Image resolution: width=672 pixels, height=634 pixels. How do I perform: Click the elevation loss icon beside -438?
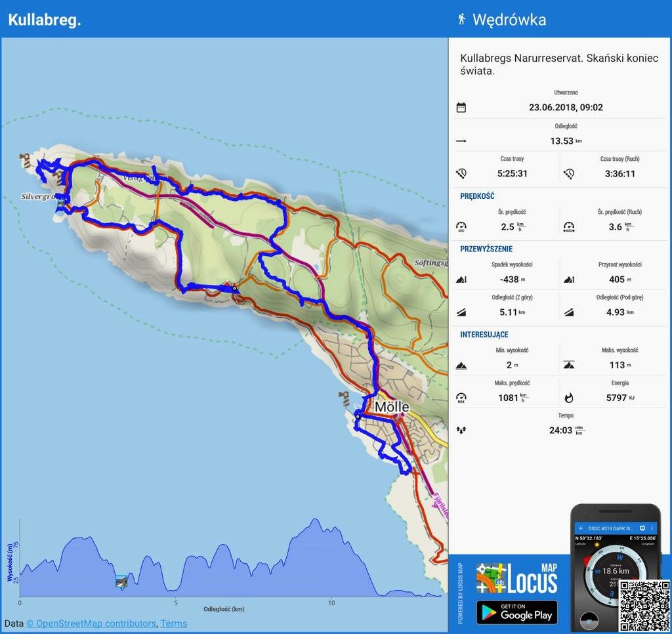pos(461,280)
